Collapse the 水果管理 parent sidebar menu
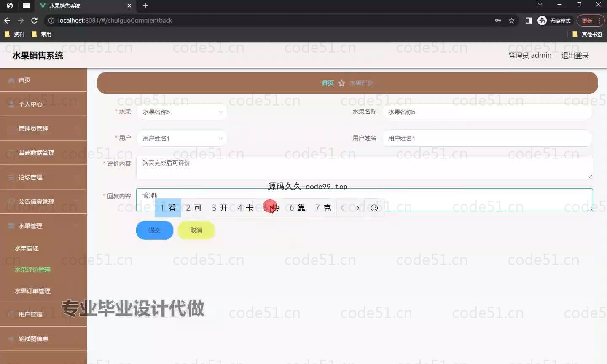The width and height of the screenshot is (607, 364). pos(43,226)
